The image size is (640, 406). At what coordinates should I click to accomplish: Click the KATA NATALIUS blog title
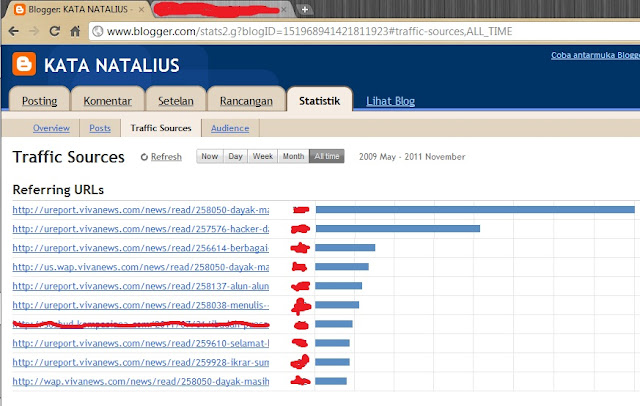point(112,65)
